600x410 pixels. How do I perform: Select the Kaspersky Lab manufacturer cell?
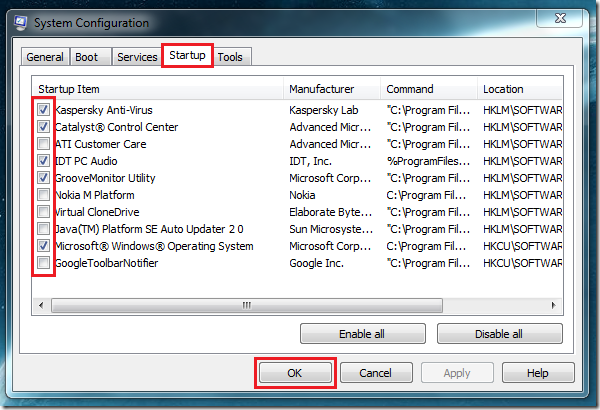click(x=324, y=110)
